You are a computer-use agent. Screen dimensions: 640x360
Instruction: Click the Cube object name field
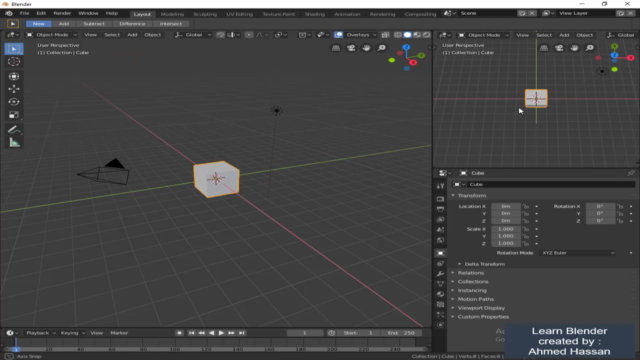click(551, 184)
